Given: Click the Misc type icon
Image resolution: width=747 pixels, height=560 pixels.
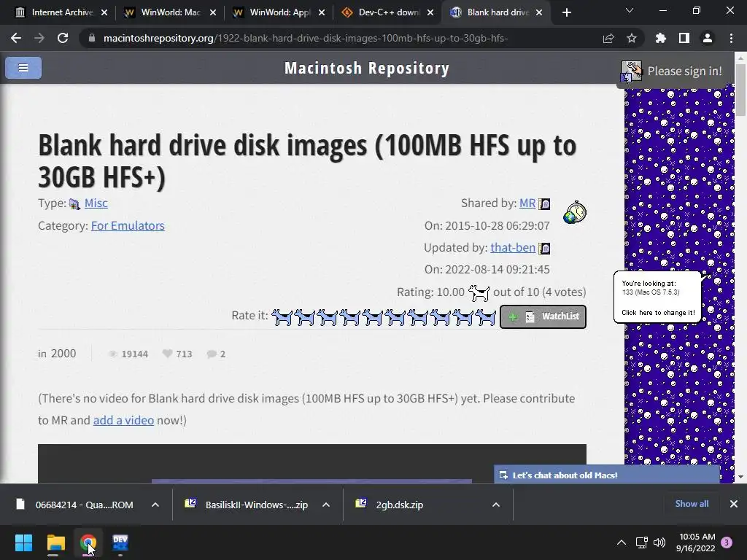Looking at the screenshot, I should [x=75, y=204].
